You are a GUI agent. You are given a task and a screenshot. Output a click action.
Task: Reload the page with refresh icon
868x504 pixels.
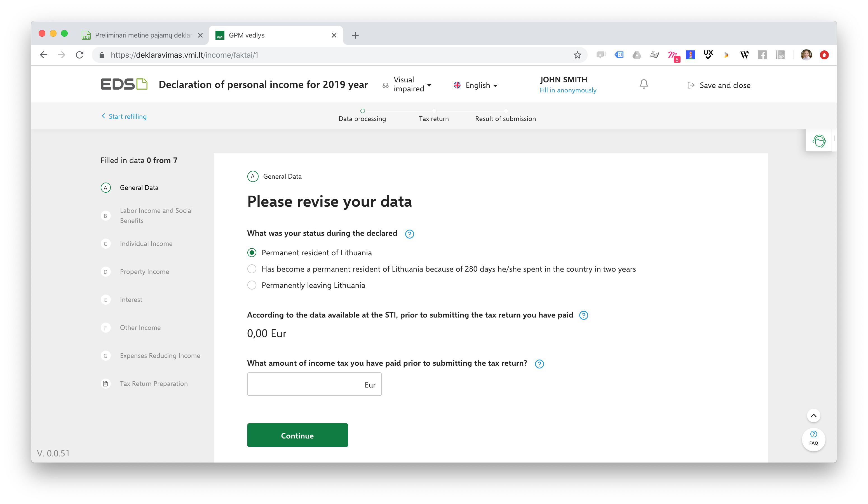pos(79,55)
